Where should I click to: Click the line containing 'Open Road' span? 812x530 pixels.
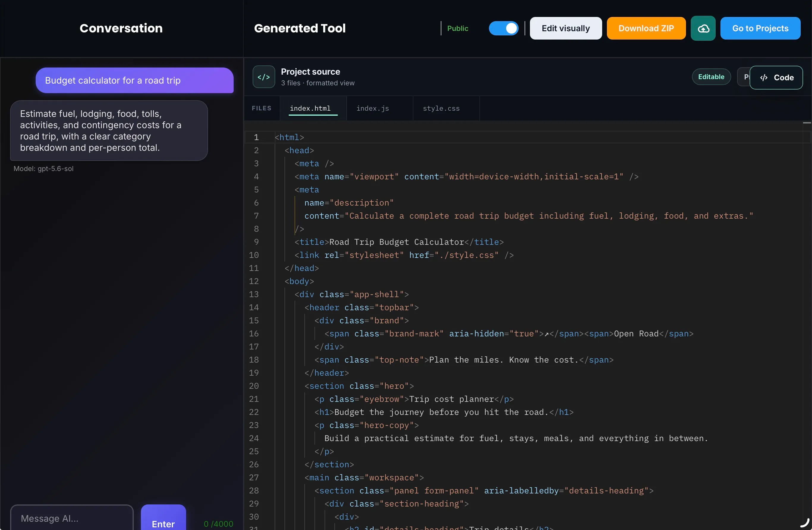click(x=509, y=334)
